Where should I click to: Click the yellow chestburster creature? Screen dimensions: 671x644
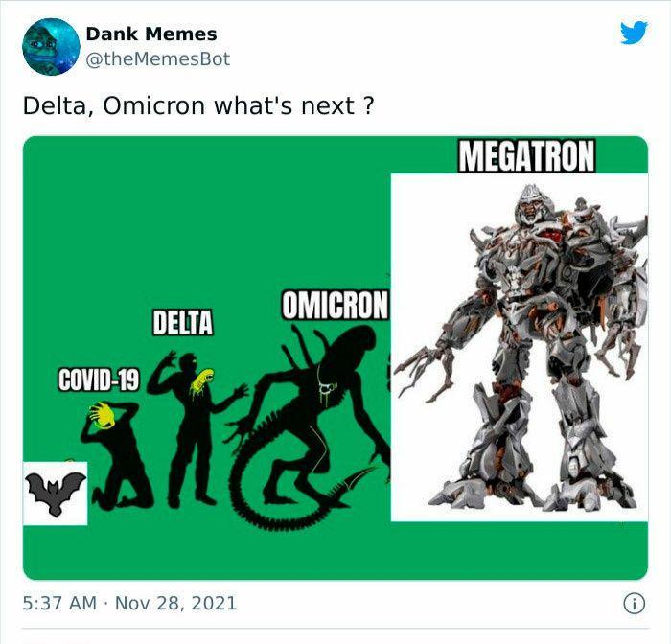tap(201, 380)
